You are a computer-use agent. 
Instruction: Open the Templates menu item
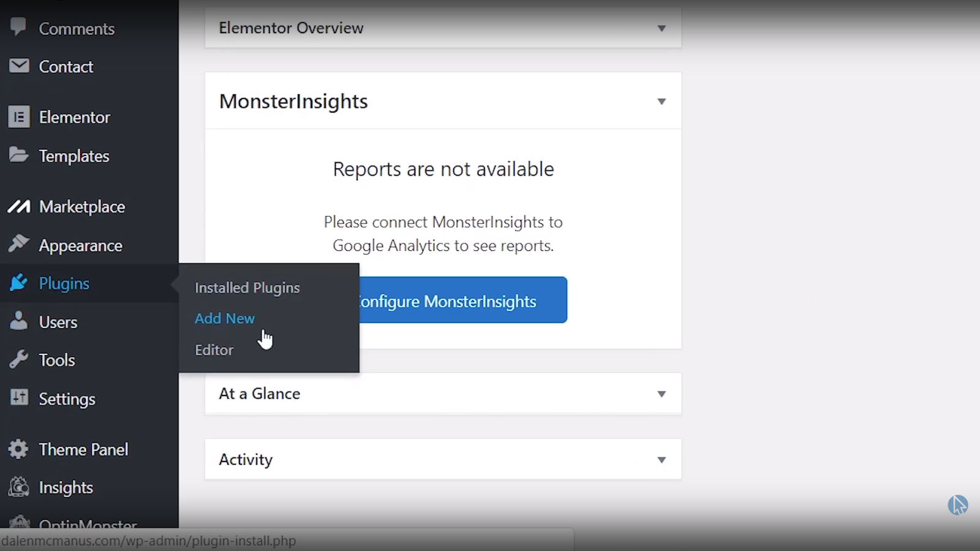(x=74, y=156)
